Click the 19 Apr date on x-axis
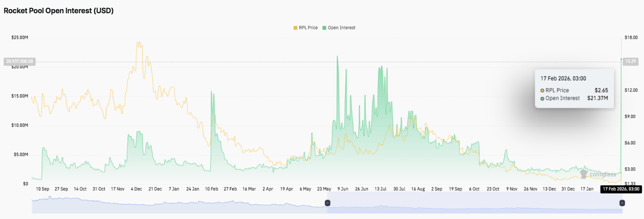 pos(286,189)
